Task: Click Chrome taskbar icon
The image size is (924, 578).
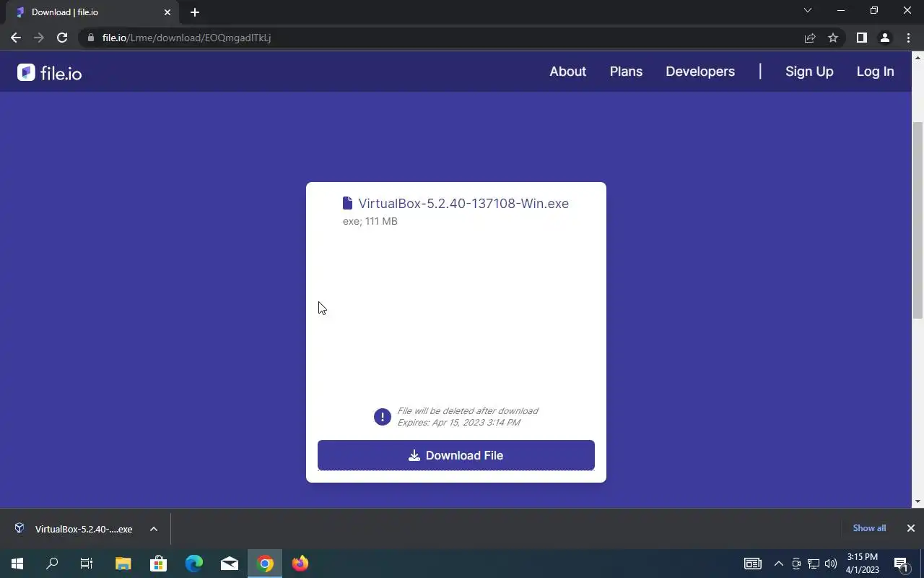Action: (265, 564)
